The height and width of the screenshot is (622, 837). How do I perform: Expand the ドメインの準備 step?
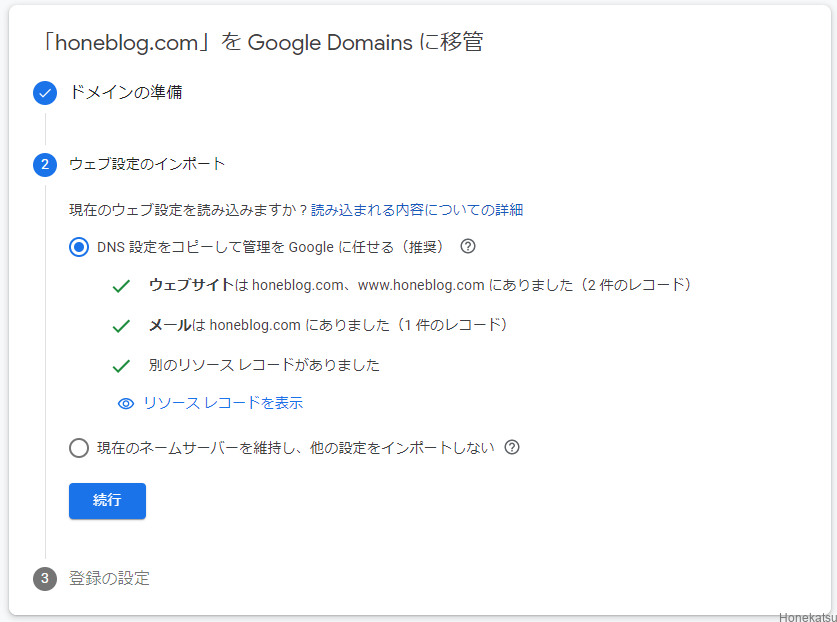(125, 93)
